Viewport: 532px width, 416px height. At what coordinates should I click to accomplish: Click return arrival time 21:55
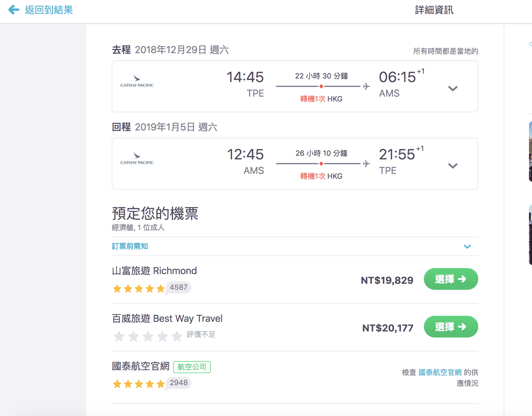pyautogui.click(x=397, y=154)
